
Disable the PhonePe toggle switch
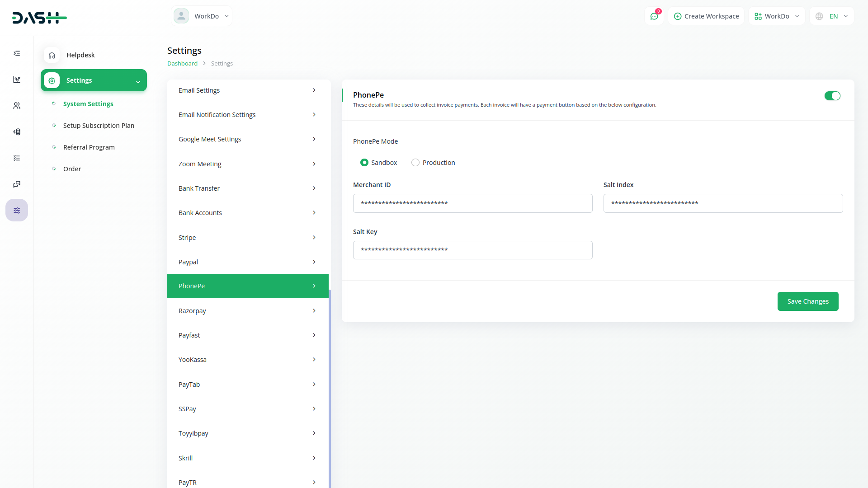click(x=832, y=96)
